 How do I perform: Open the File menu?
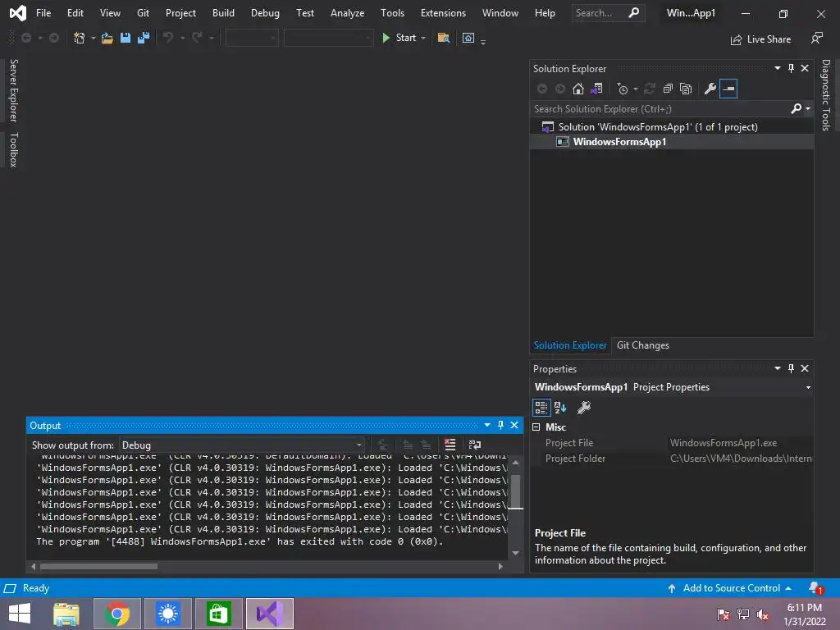click(x=43, y=13)
